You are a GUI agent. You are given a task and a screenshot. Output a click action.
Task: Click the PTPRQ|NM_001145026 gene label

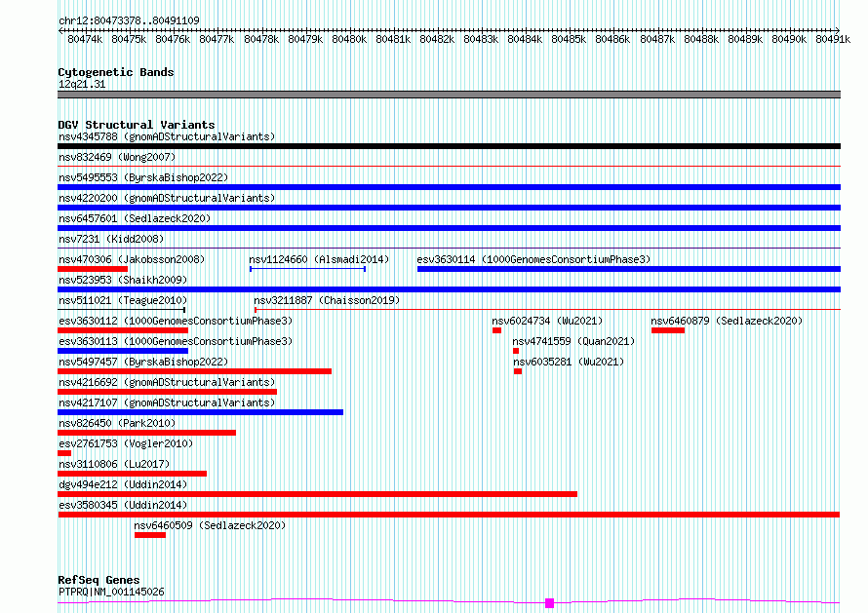tap(111, 592)
